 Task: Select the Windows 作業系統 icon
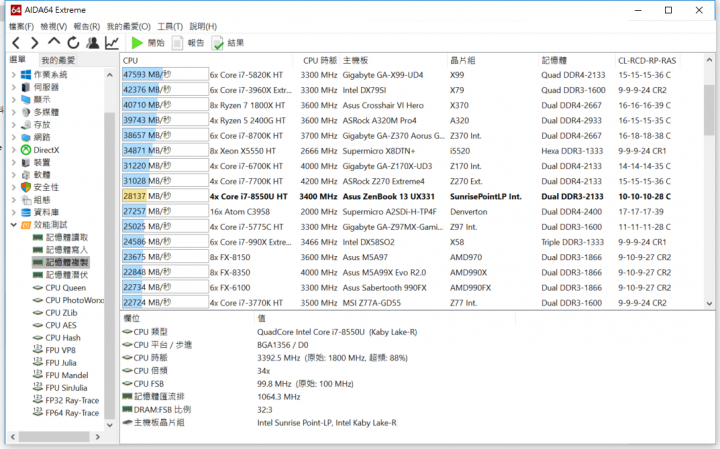coord(26,74)
